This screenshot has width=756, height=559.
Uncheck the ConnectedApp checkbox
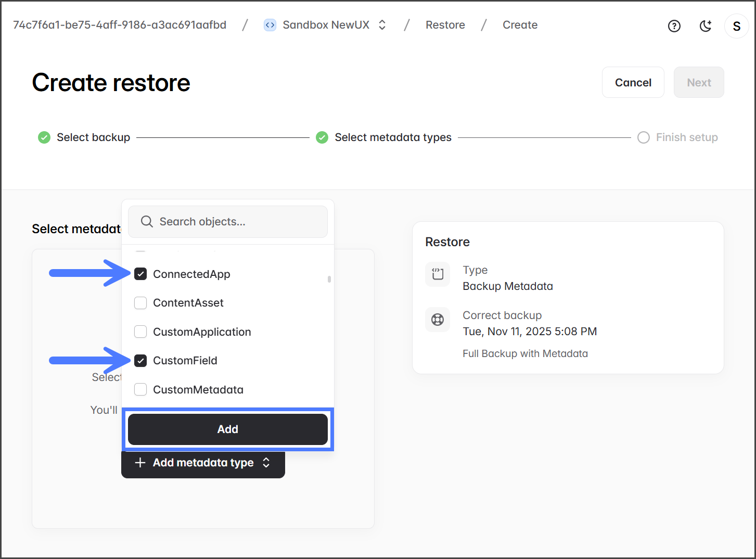(140, 274)
